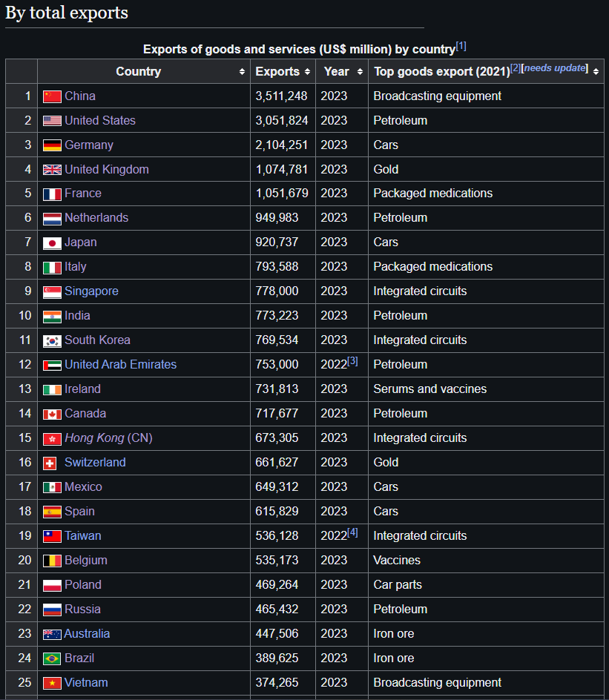
Task: Click the 'needs update' tag link
Action: 555,68
